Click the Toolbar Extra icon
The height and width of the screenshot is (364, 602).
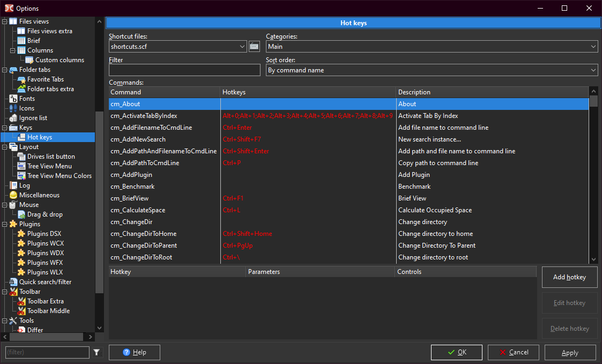tap(21, 301)
